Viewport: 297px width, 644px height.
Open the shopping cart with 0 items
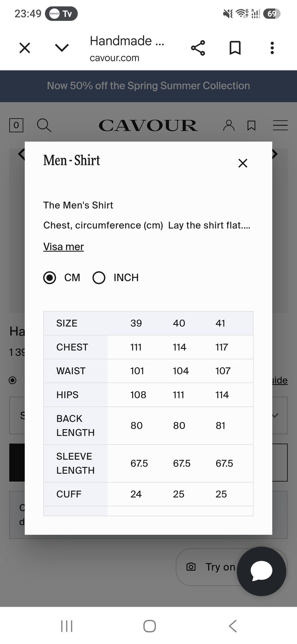(x=16, y=125)
